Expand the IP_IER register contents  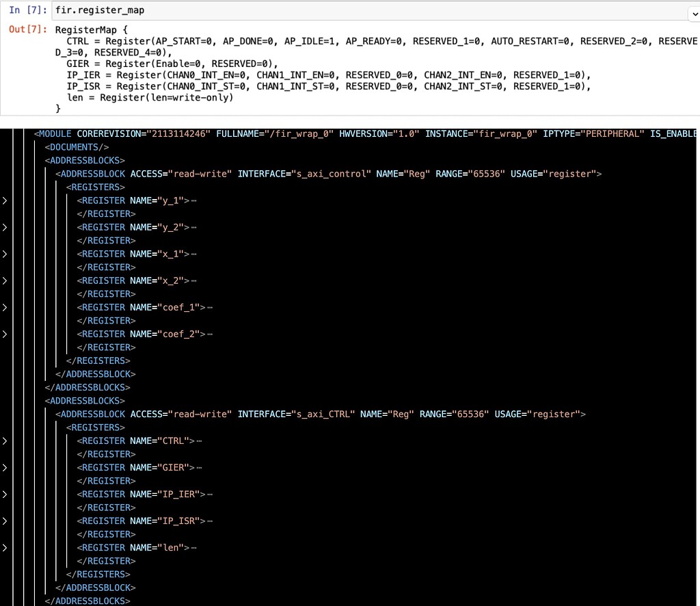[x=5, y=494]
